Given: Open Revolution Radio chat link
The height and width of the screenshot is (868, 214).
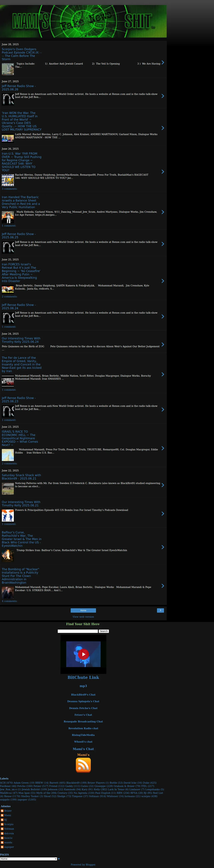Looking at the screenshot, I should (83, 728).
